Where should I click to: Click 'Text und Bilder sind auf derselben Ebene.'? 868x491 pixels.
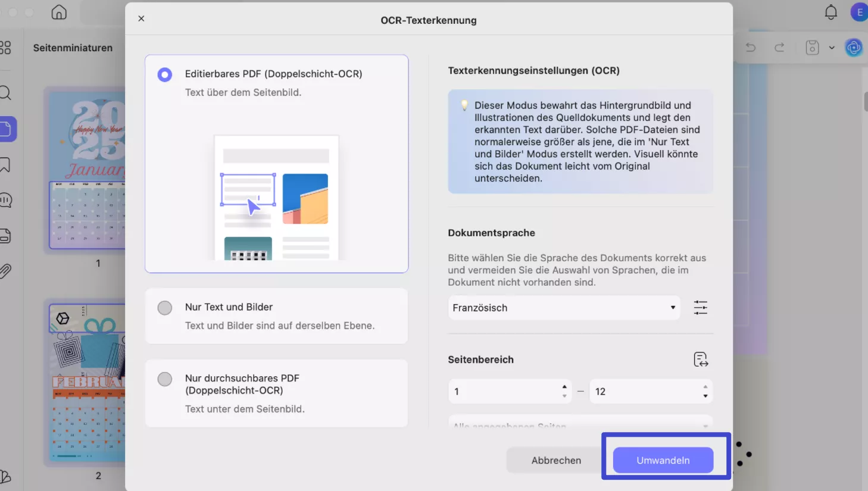pyautogui.click(x=280, y=326)
